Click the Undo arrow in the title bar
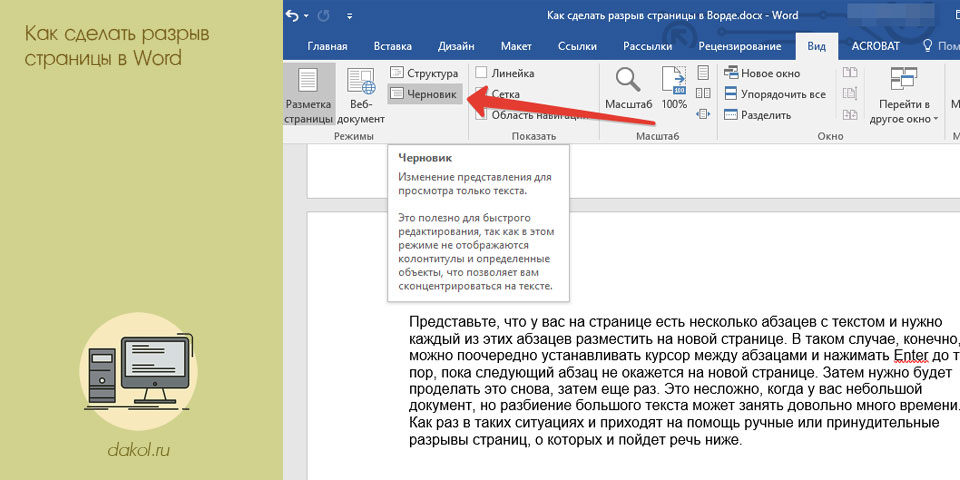Screen dimensions: 960x480 pyautogui.click(x=293, y=15)
